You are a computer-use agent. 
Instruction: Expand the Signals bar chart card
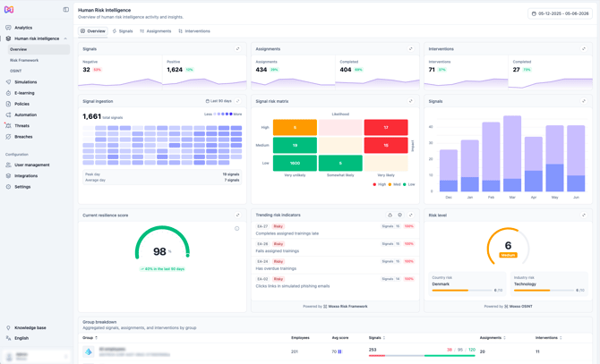click(x=584, y=101)
